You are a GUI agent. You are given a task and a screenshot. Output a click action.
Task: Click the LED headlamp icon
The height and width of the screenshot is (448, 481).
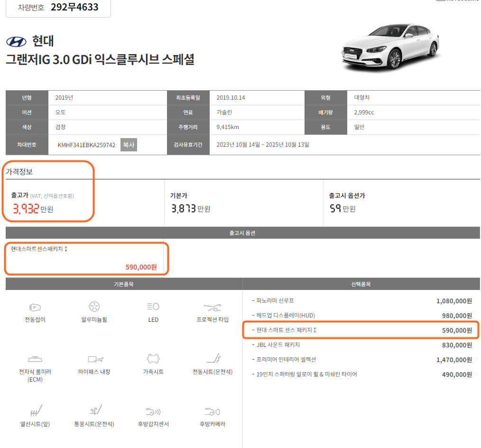153,306
